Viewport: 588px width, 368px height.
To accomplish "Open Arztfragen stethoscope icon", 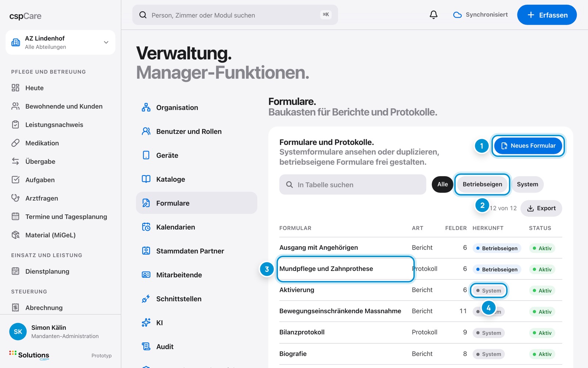I will coord(15,198).
